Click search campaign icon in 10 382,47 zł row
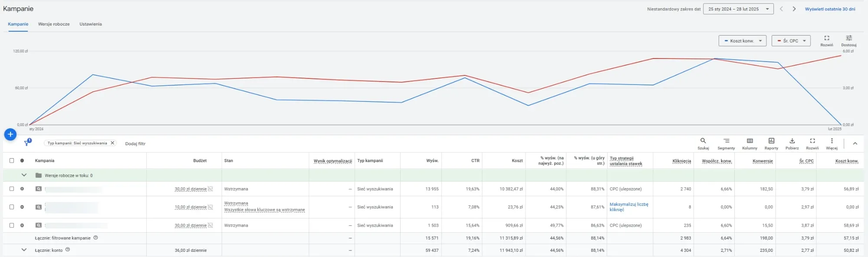 coord(39,189)
